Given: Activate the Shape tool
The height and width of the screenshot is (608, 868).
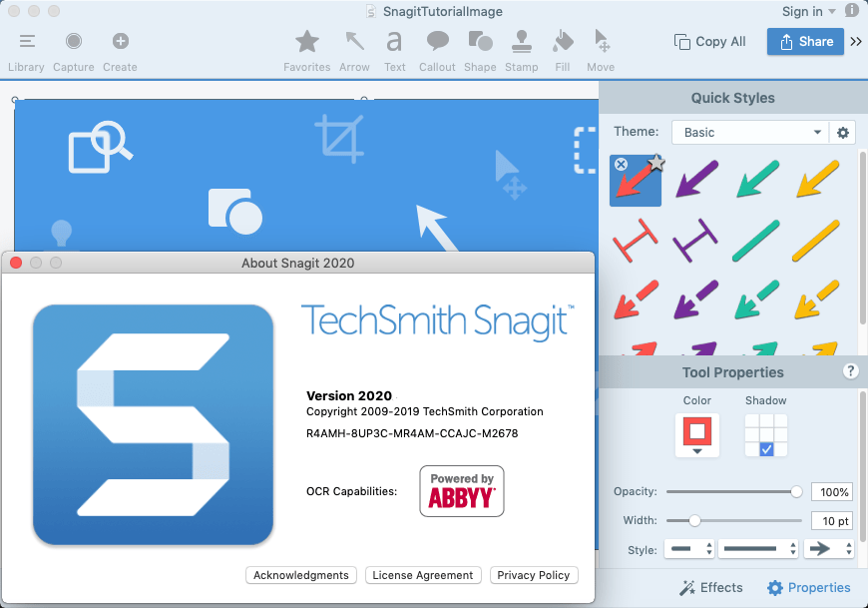Looking at the screenshot, I should point(480,50).
